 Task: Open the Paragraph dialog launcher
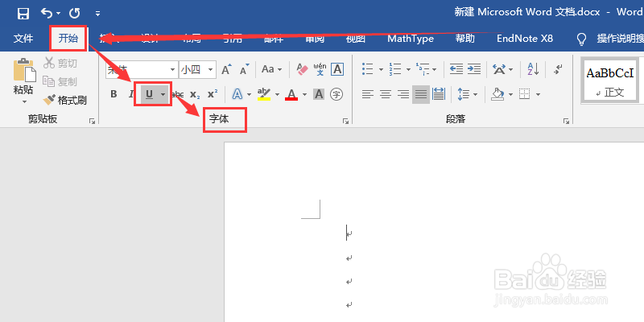567,122
